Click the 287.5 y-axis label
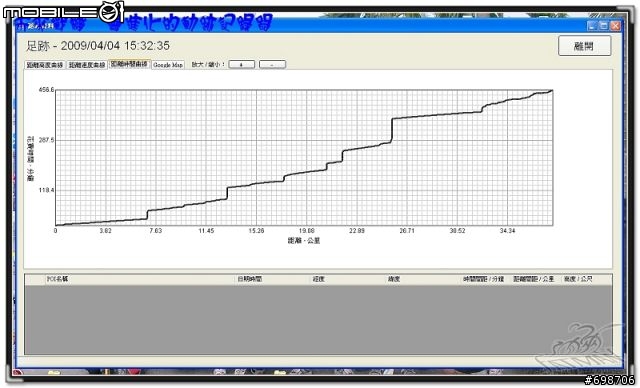640x388 pixels. [x=46, y=140]
